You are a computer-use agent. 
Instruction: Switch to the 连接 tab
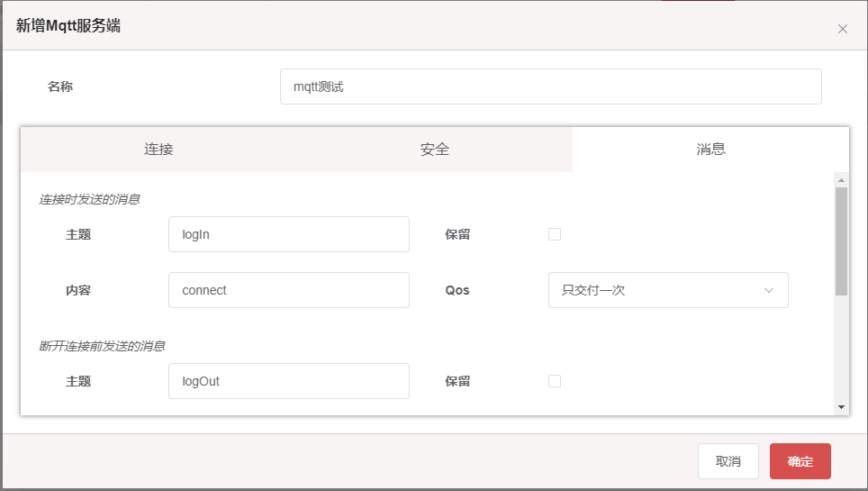158,150
